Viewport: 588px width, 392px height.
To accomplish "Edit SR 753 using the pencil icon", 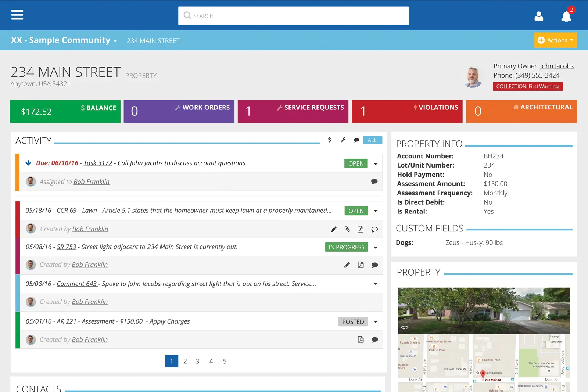I will 347,265.
